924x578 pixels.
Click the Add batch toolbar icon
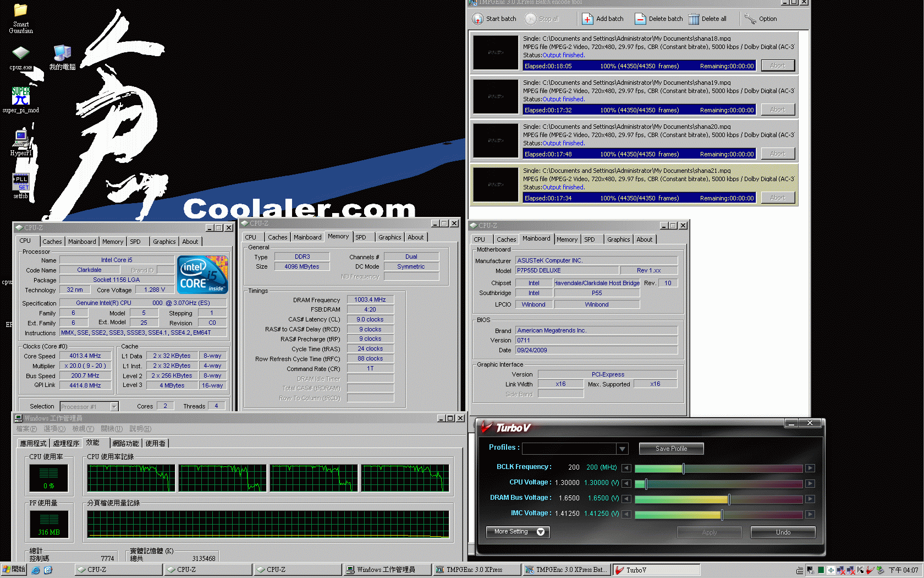point(587,19)
